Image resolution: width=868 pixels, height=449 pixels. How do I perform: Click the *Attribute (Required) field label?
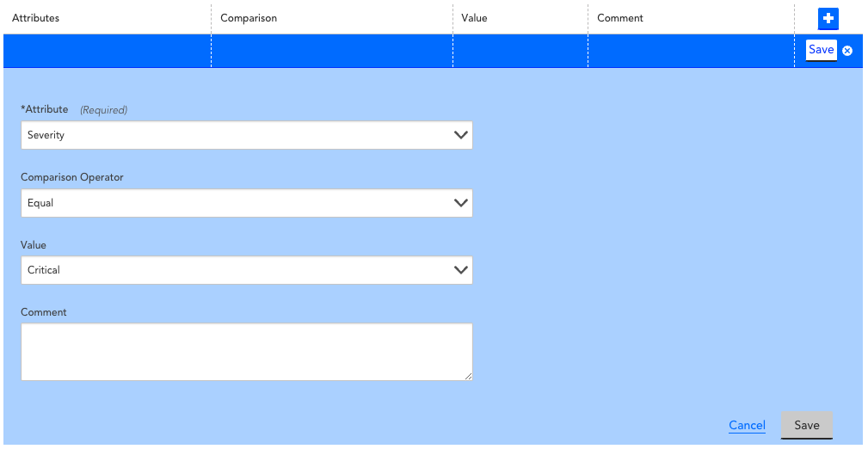click(x=74, y=109)
